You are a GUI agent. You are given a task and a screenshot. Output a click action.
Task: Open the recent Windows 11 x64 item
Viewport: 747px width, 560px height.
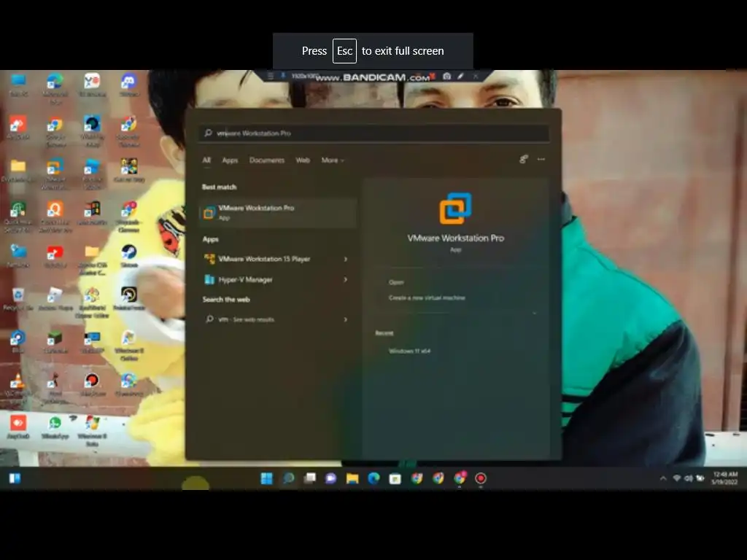tap(410, 351)
